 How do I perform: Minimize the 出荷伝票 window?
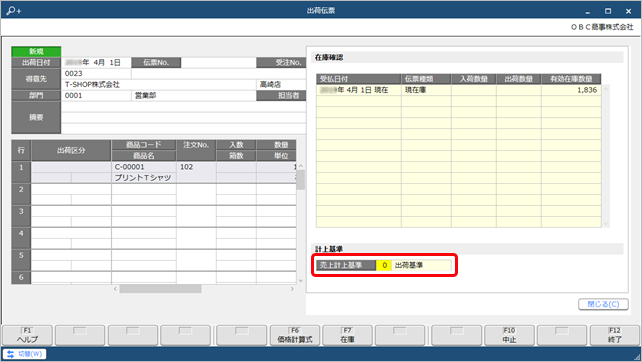tap(588, 11)
